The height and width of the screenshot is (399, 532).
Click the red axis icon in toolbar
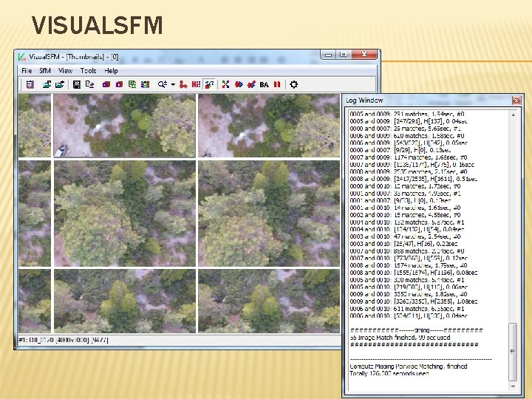183,84
